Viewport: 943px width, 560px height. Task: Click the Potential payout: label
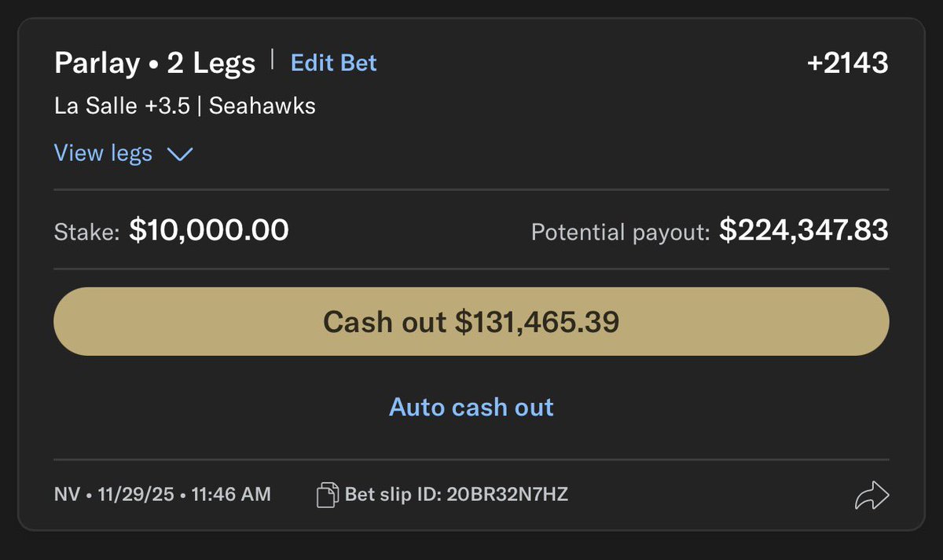pyautogui.click(x=621, y=232)
